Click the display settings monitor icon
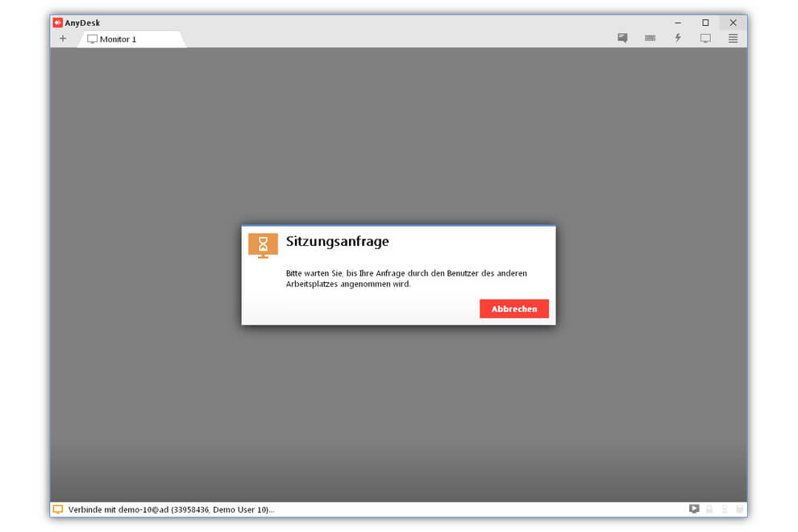 coord(705,38)
